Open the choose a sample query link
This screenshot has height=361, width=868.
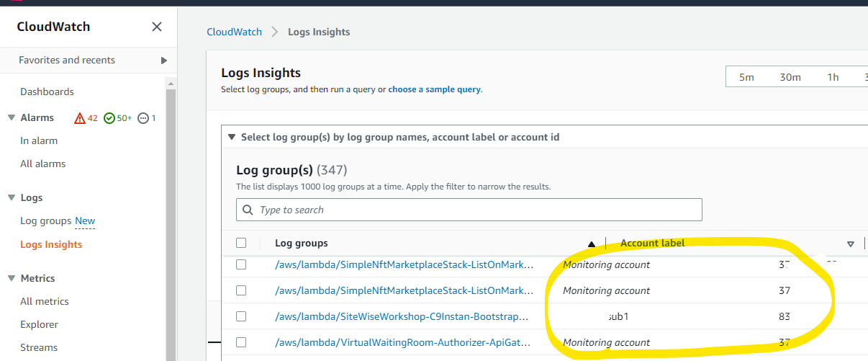[x=435, y=89]
